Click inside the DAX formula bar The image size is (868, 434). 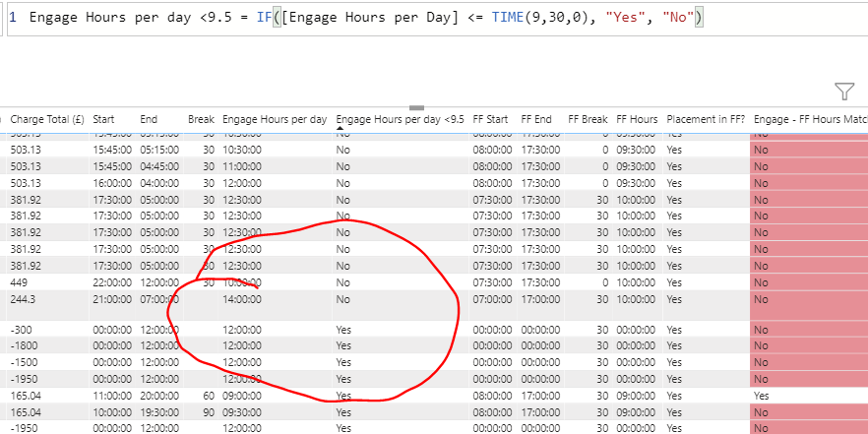(437, 18)
